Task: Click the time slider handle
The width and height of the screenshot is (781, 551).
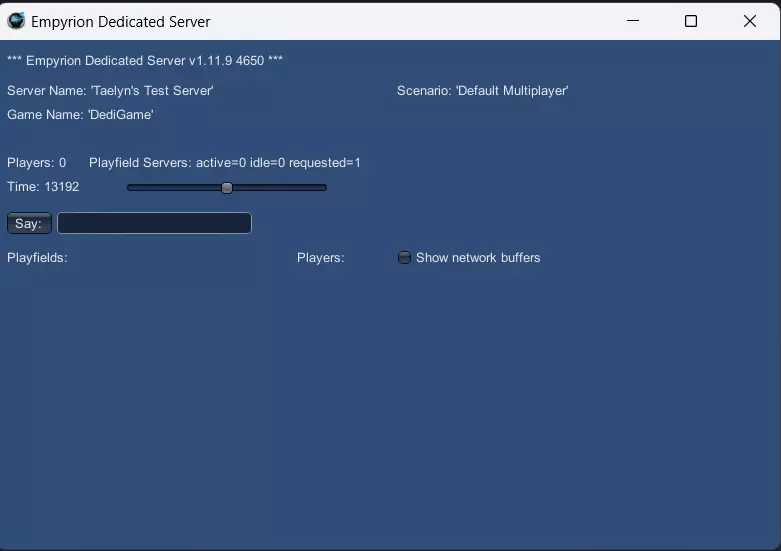Action: 227,187
